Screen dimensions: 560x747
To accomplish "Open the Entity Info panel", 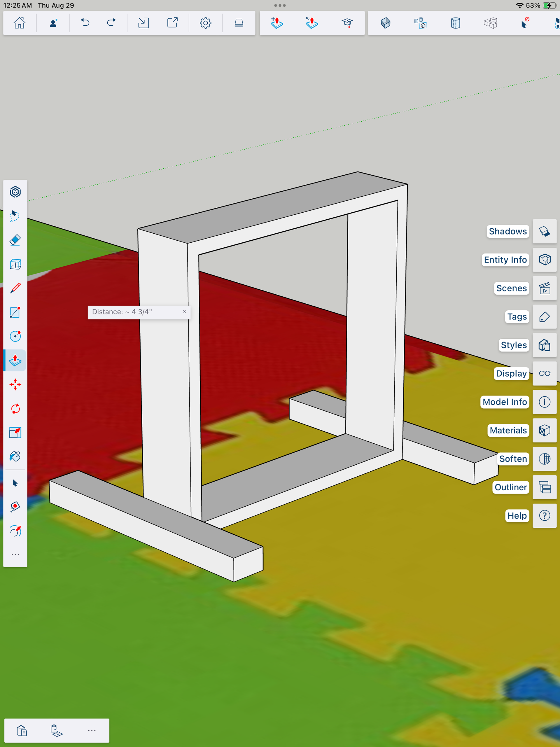I will (544, 260).
